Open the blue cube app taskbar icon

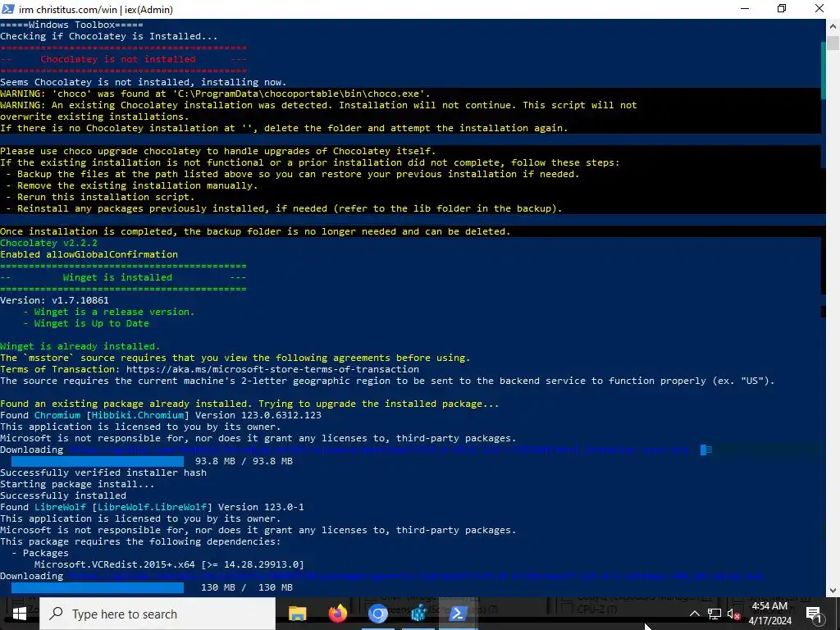pyautogui.click(x=418, y=614)
